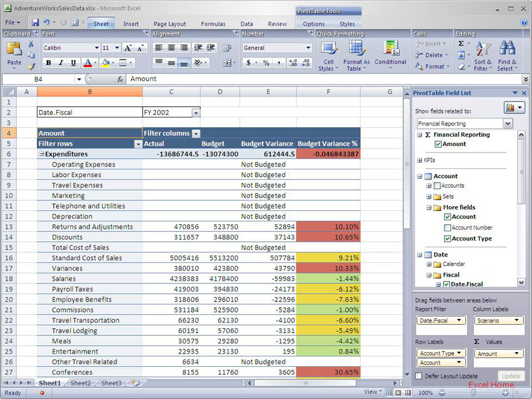532x399 pixels.
Task: Enable Defer Layout Update checkbox
Action: pyautogui.click(x=419, y=376)
